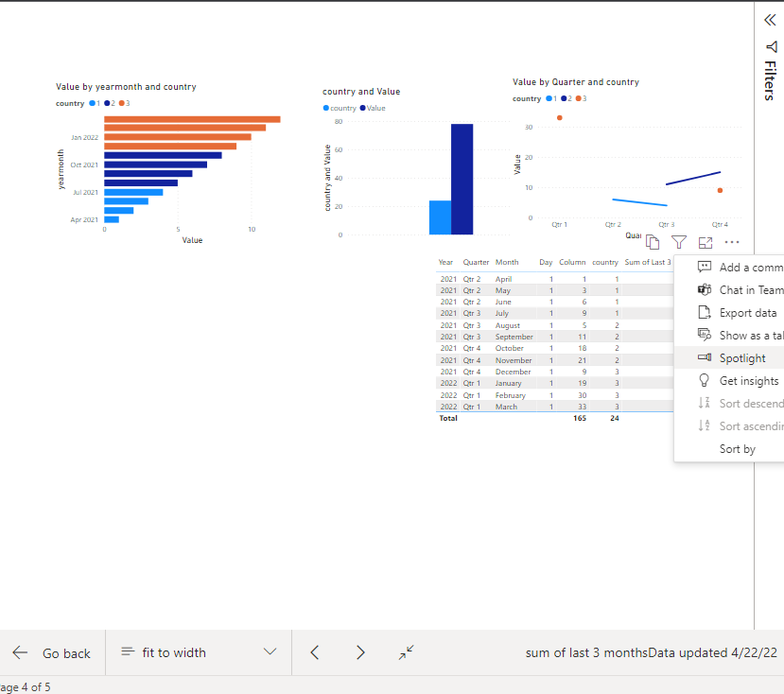The image size is (784, 694).
Task: Click the top orange bar in bar chart
Action: click(x=192, y=119)
